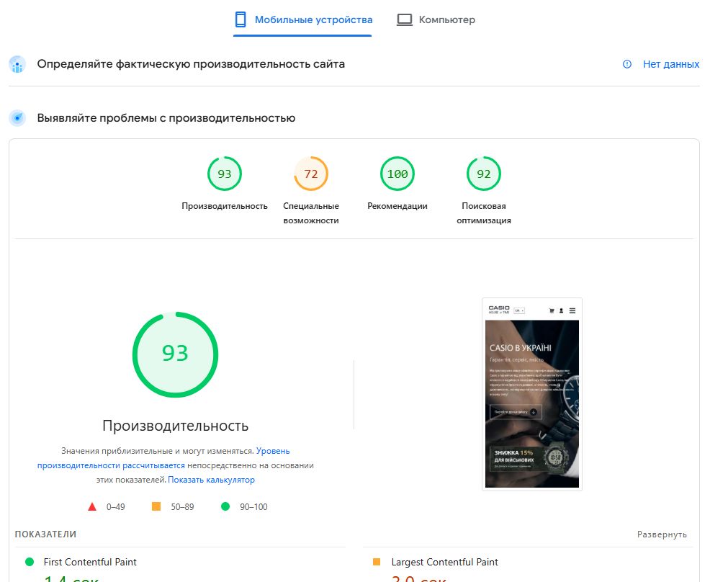The width and height of the screenshot is (728, 582).
Task: Click the First Contentful Paint metric label
Action: coord(90,562)
